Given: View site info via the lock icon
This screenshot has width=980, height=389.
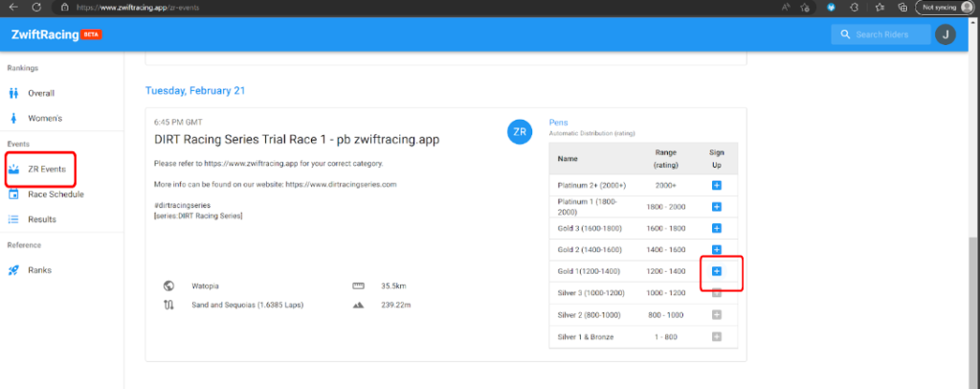Looking at the screenshot, I should [64, 8].
